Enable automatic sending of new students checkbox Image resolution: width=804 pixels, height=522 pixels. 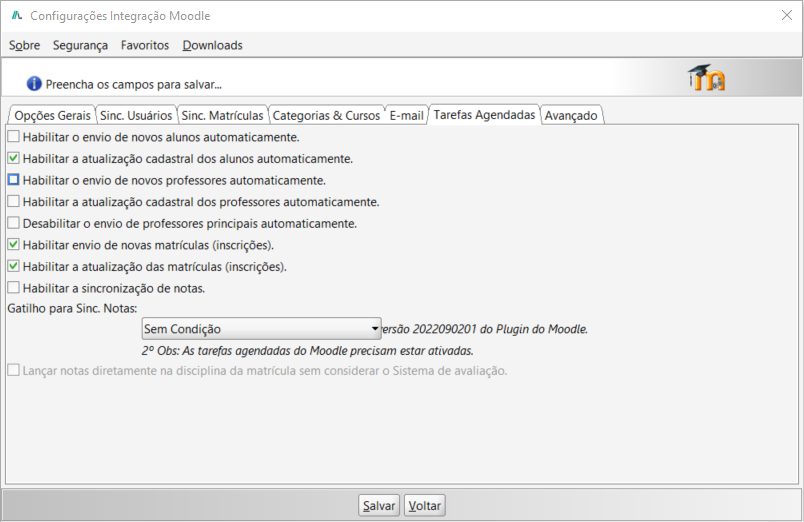click(x=13, y=136)
